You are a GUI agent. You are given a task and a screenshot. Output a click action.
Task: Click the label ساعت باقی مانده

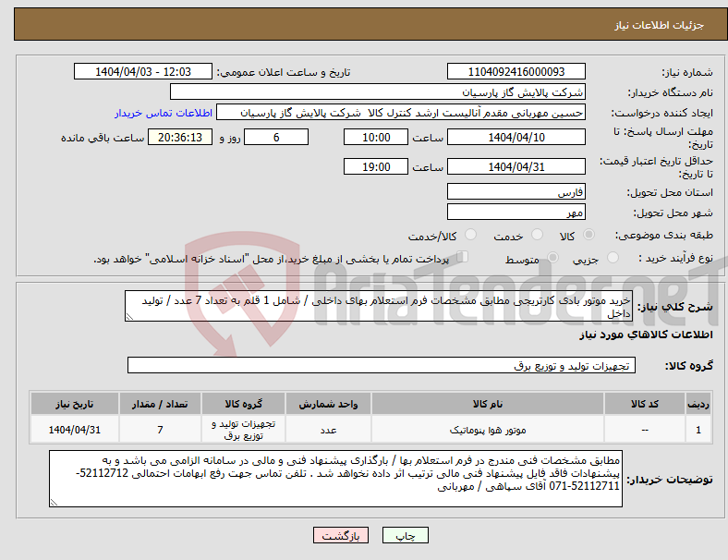click(103, 138)
